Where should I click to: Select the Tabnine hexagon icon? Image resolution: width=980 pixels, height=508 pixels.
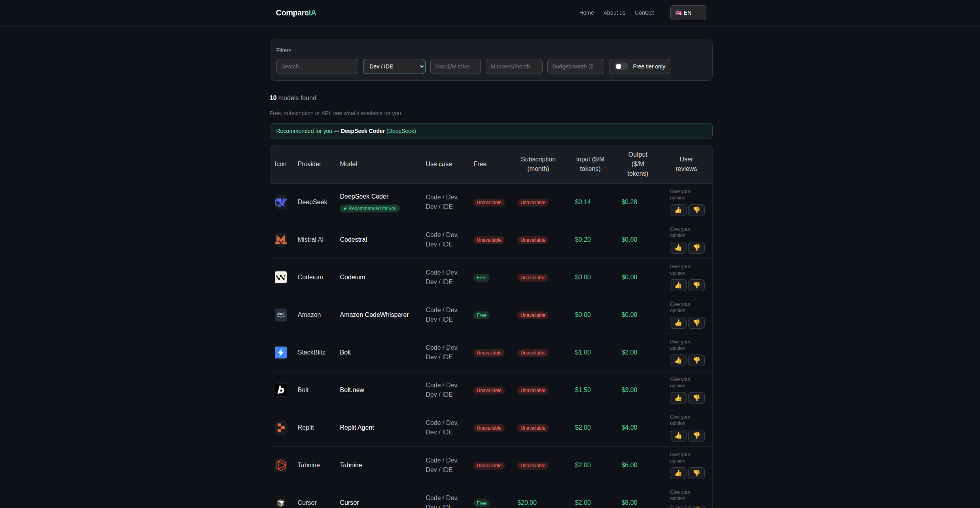(281, 465)
